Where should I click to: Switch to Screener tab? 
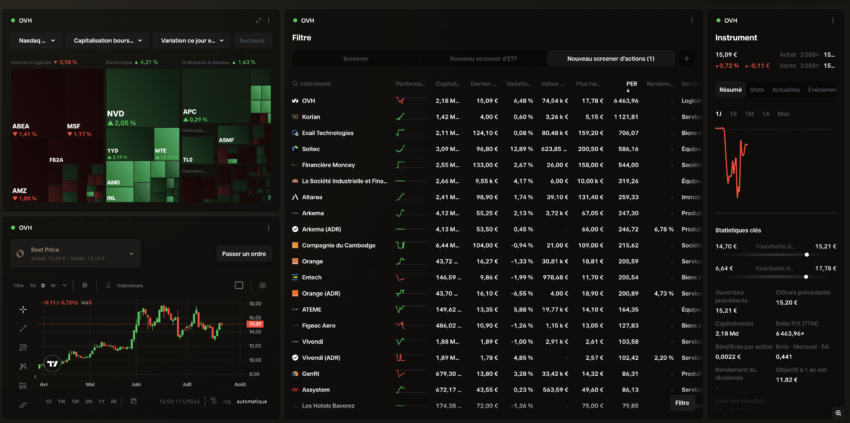[356, 59]
